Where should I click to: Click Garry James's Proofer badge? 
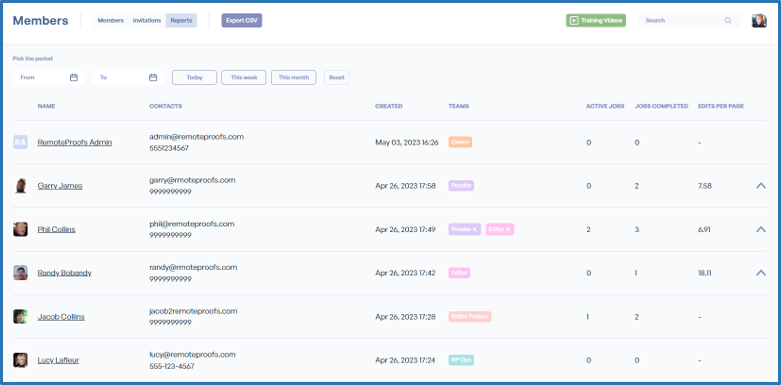[461, 186]
